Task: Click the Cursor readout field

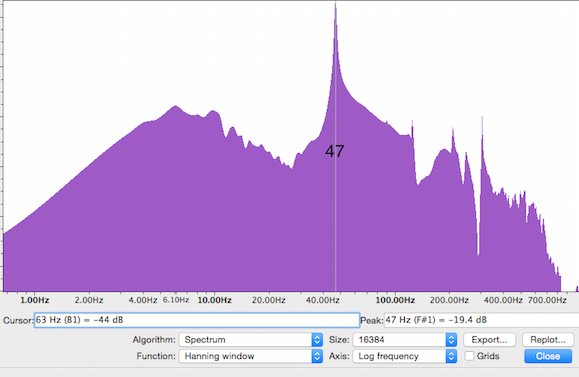Action: point(197,320)
